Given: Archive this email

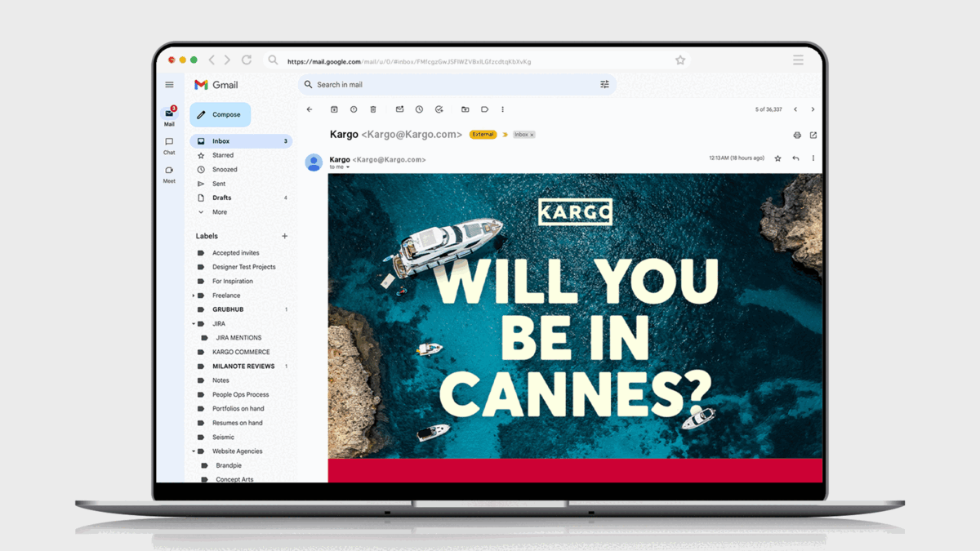Looking at the screenshot, I should [334, 109].
